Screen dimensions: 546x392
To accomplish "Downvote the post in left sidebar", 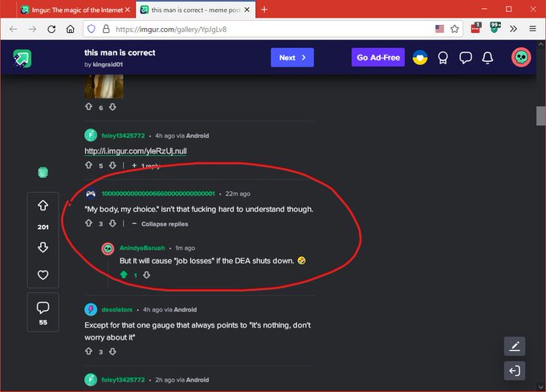I will click(x=43, y=247).
